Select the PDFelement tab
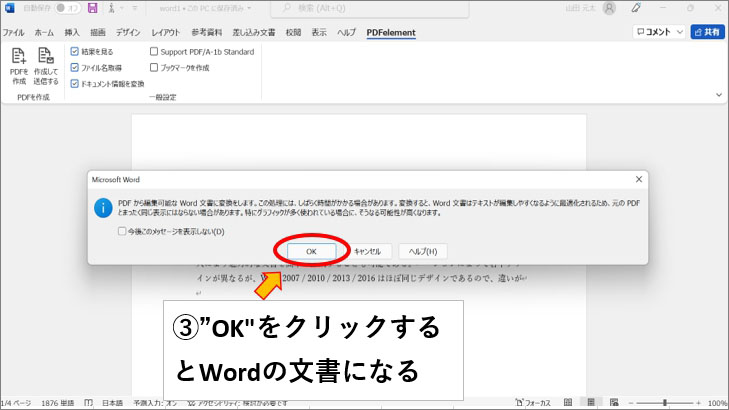Screen dimensions: 729x410 391,33
